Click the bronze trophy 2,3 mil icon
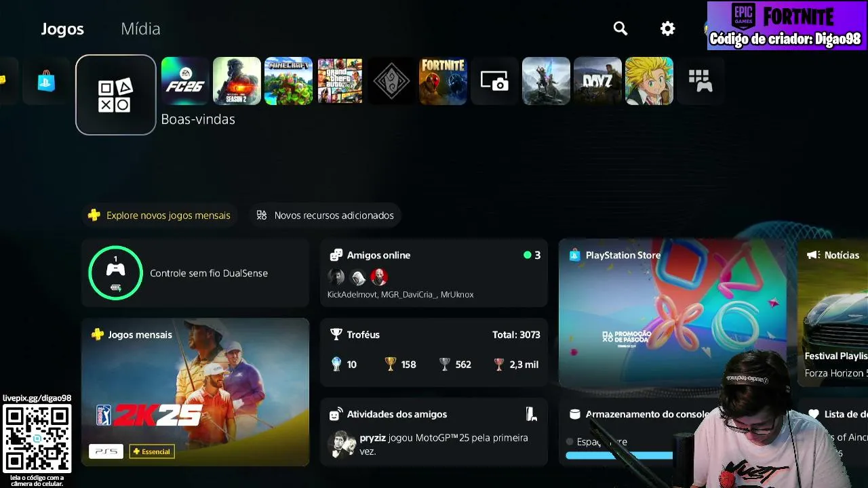This screenshot has height=488, width=868. coord(499,364)
